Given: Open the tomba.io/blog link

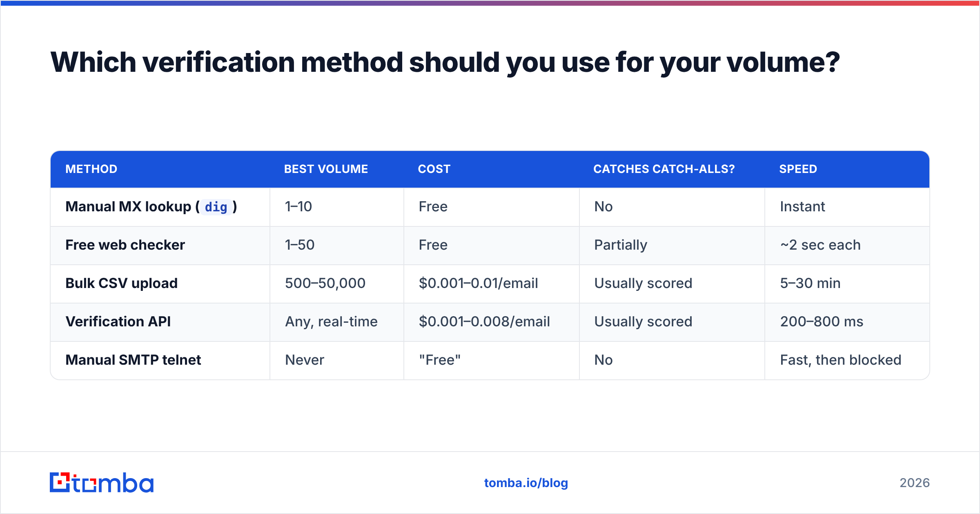Looking at the screenshot, I should coord(526,483).
